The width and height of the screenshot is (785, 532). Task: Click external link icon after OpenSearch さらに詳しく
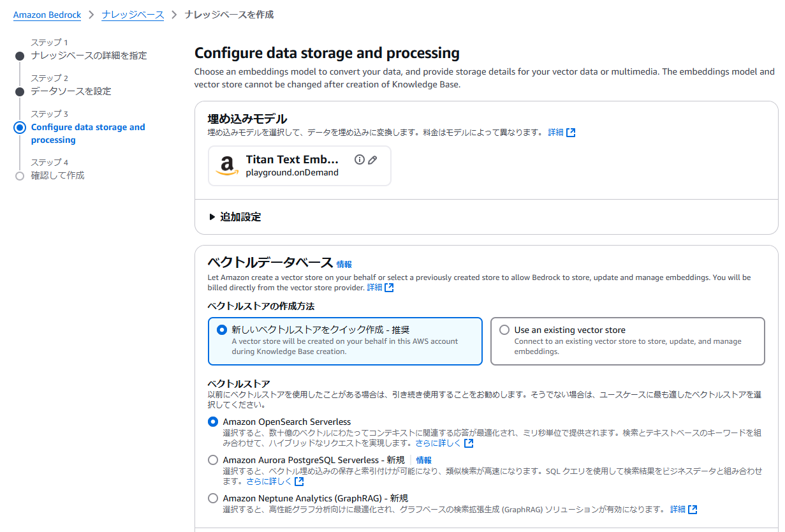[469, 443]
